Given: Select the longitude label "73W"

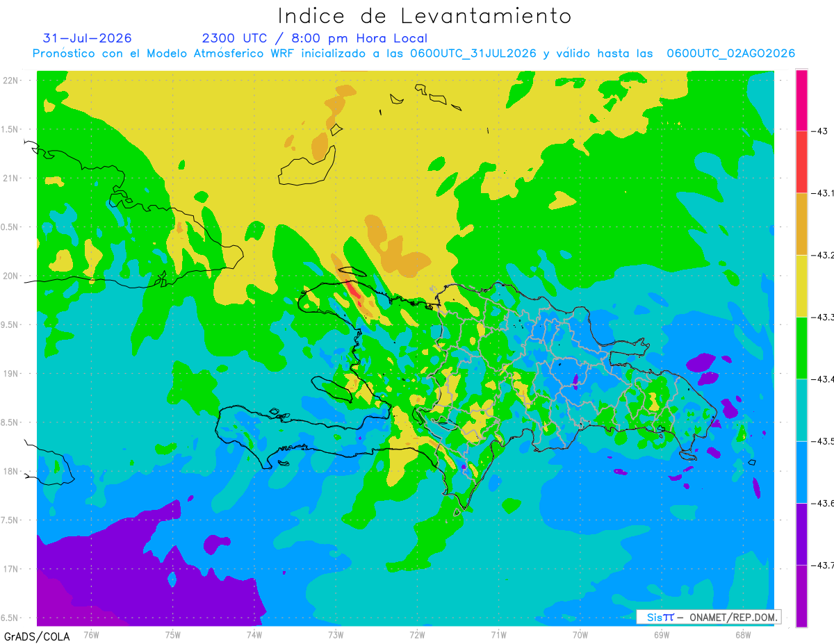Looking at the screenshot, I should click(336, 634).
